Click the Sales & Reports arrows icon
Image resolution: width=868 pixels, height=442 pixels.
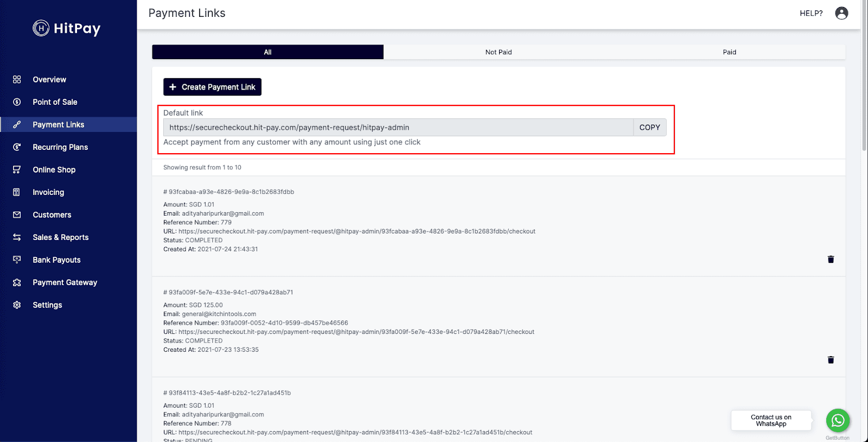click(17, 237)
